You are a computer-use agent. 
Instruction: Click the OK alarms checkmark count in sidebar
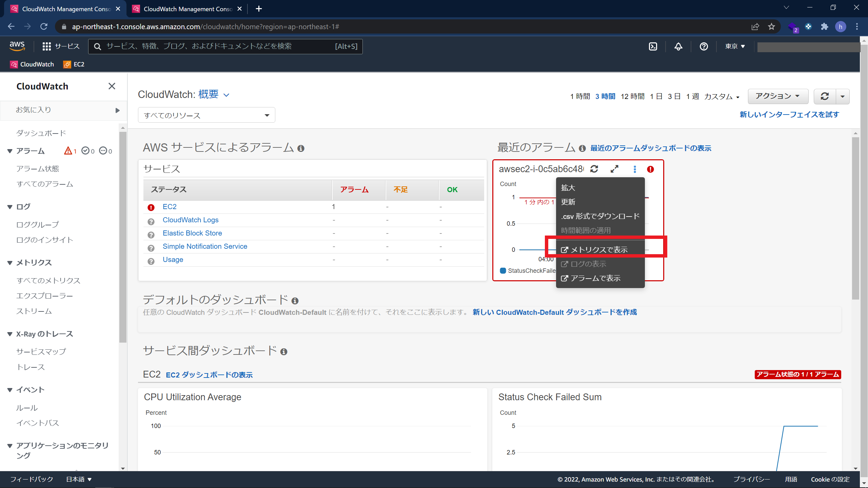point(85,151)
